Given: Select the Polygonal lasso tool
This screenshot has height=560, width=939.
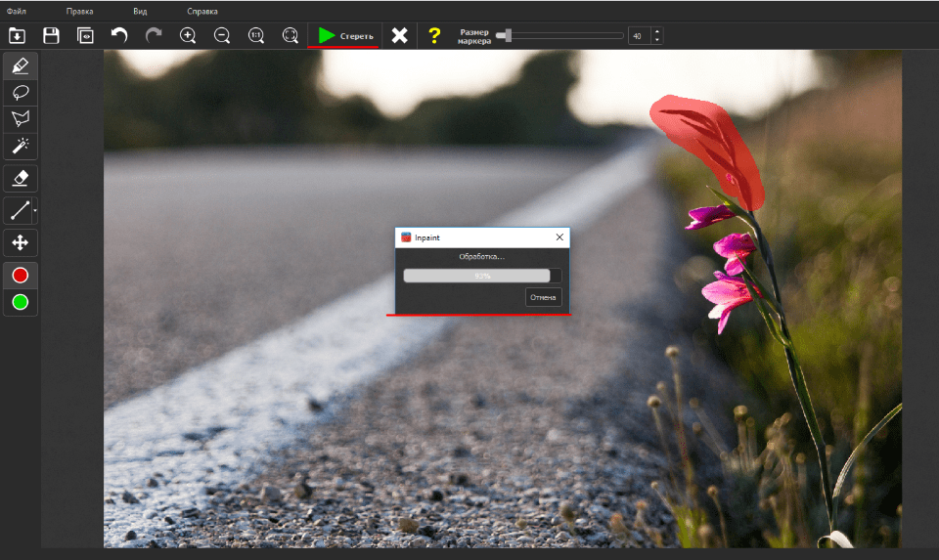Looking at the screenshot, I should click(x=21, y=119).
